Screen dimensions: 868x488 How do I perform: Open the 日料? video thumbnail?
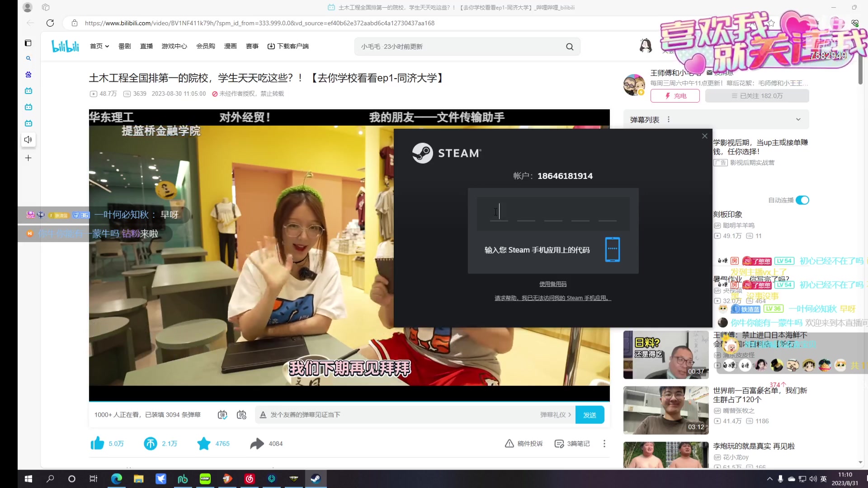(x=666, y=355)
